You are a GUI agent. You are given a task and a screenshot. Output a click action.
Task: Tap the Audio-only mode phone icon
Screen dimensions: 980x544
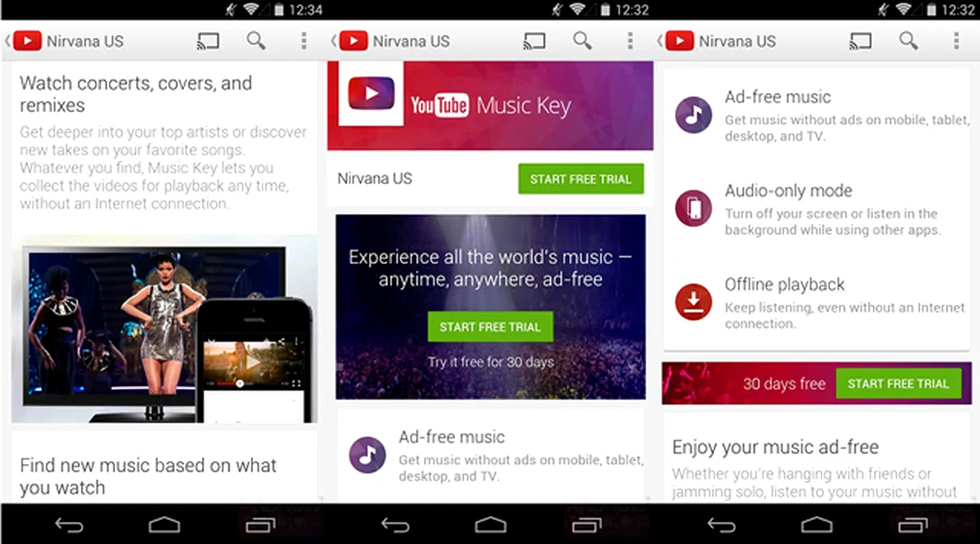(693, 208)
